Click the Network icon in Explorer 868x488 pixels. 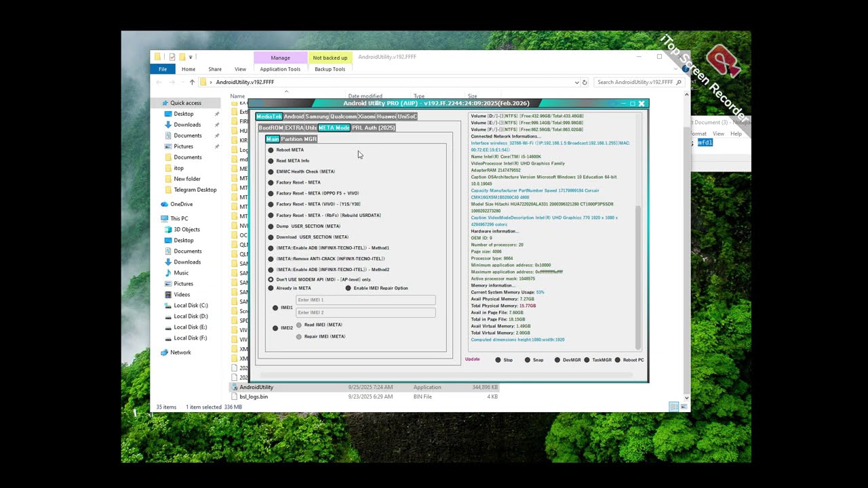coord(164,352)
